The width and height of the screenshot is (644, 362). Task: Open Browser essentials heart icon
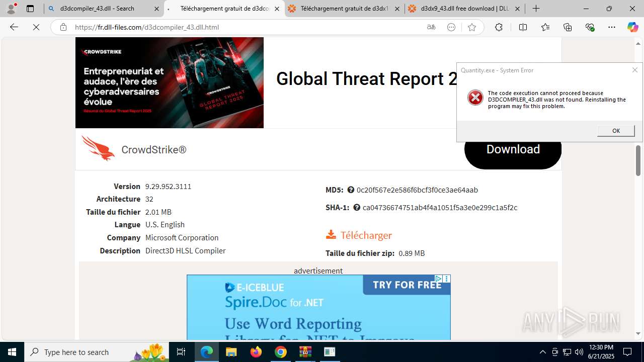click(x=590, y=27)
